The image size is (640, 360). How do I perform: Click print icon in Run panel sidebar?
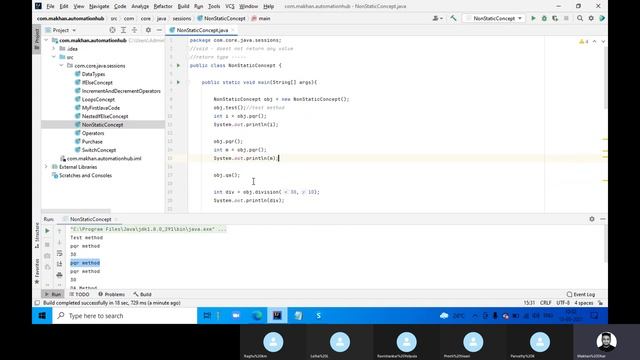pos(59,275)
